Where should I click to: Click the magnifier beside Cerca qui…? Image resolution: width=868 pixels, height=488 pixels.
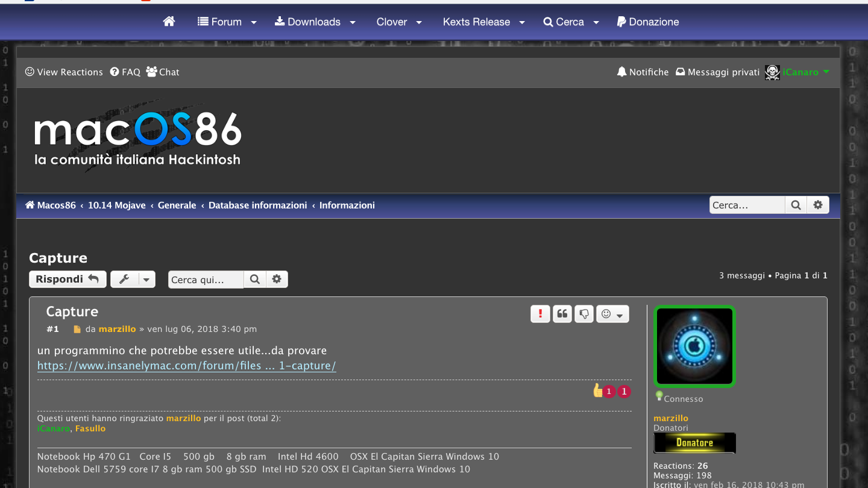[254, 280]
